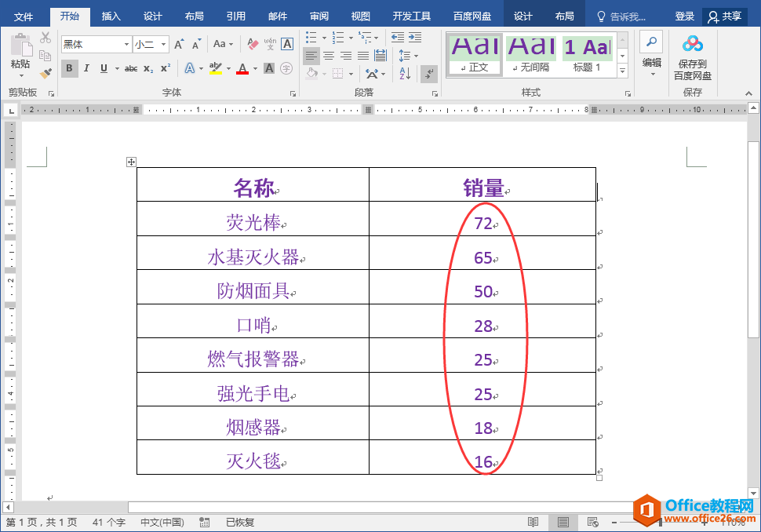This screenshot has height=532, width=761.
Task: Switch to the 插入 (Insert) tab
Action: coord(111,16)
